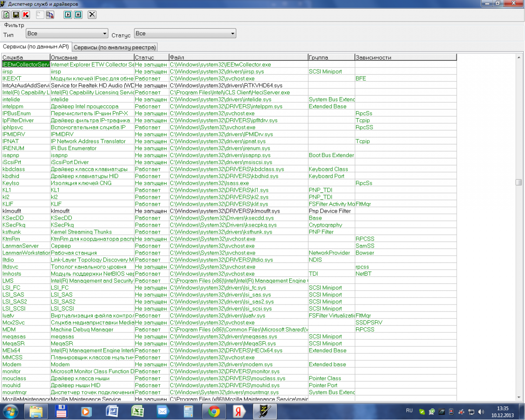The width and height of the screenshot is (525, 420).
Task: Sort by the Статус column header
Action: (151, 57)
